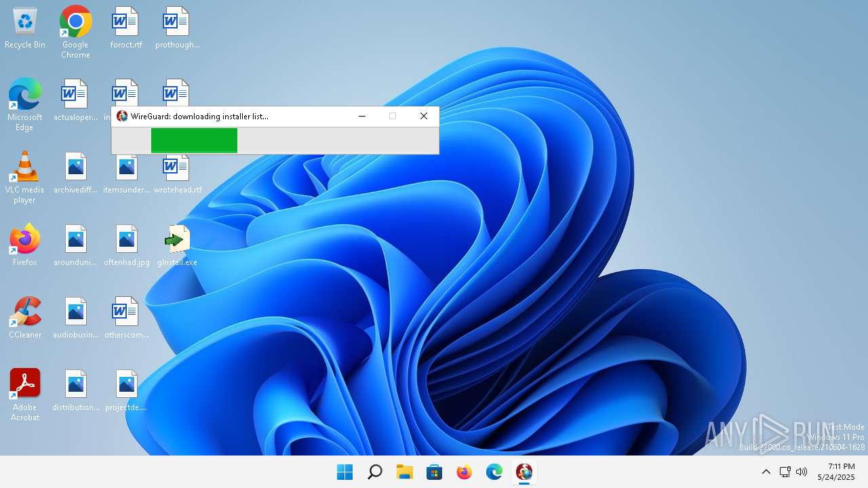The width and height of the screenshot is (868, 488).
Task: Select the prothough... Word document icon
Action: [x=177, y=28]
